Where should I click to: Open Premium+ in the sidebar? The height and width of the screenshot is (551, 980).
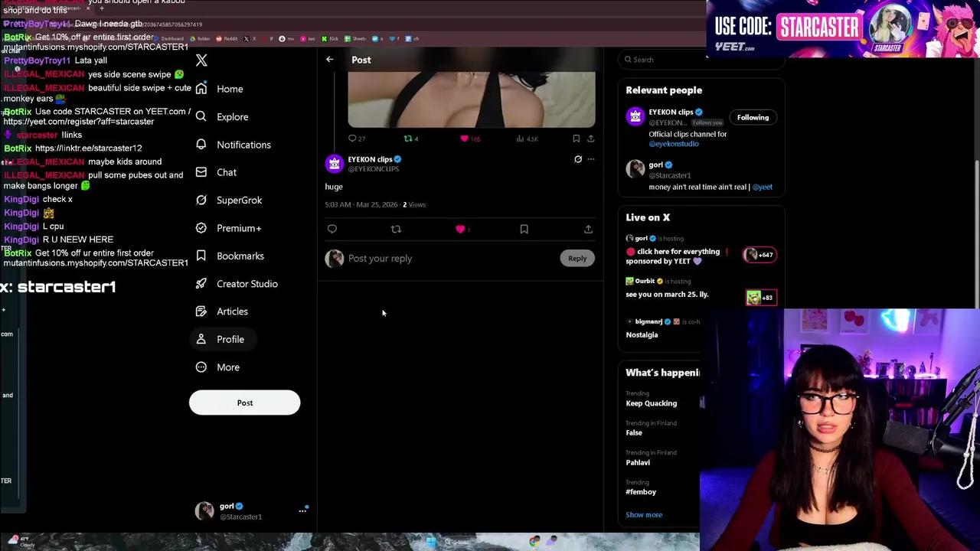coord(228,228)
